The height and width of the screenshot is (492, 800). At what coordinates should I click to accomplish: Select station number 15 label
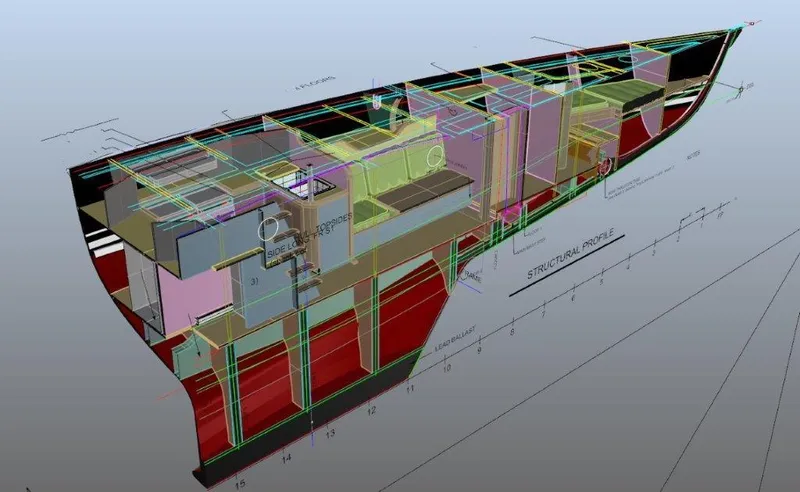pyautogui.click(x=240, y=483)
